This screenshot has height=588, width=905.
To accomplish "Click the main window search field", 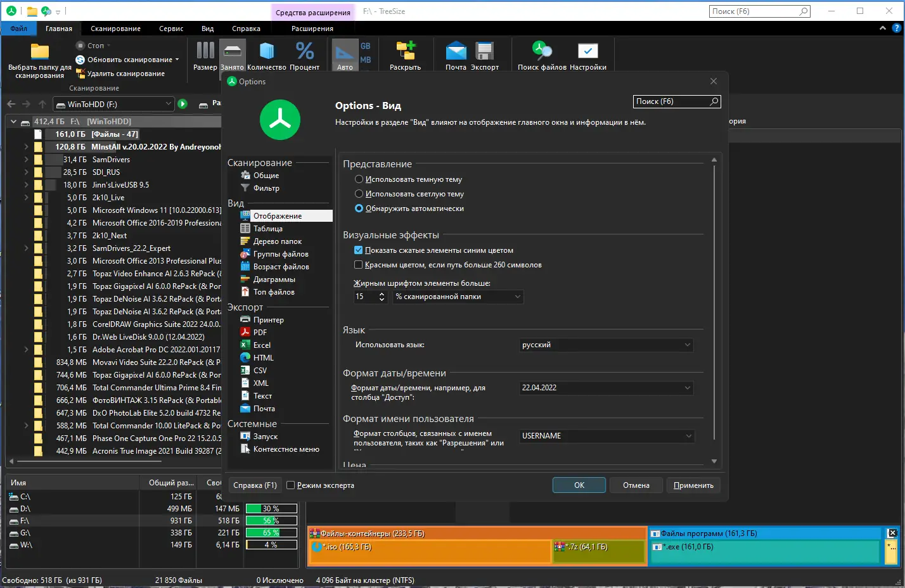I will pos(761,11).
